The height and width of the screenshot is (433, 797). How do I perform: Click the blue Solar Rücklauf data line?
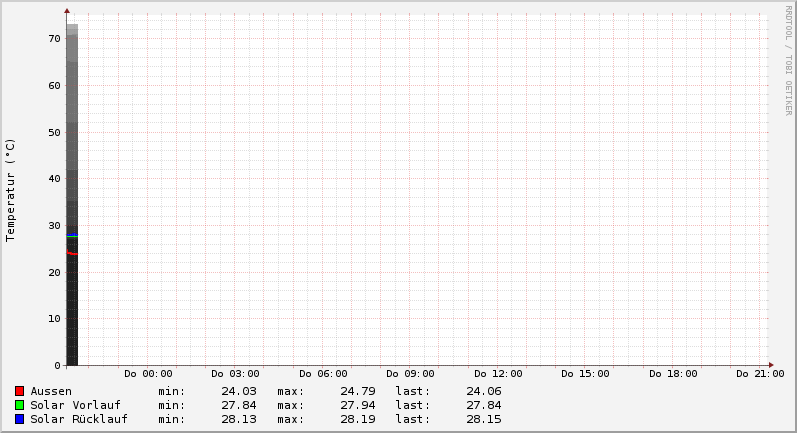click(x=72, y=234)
